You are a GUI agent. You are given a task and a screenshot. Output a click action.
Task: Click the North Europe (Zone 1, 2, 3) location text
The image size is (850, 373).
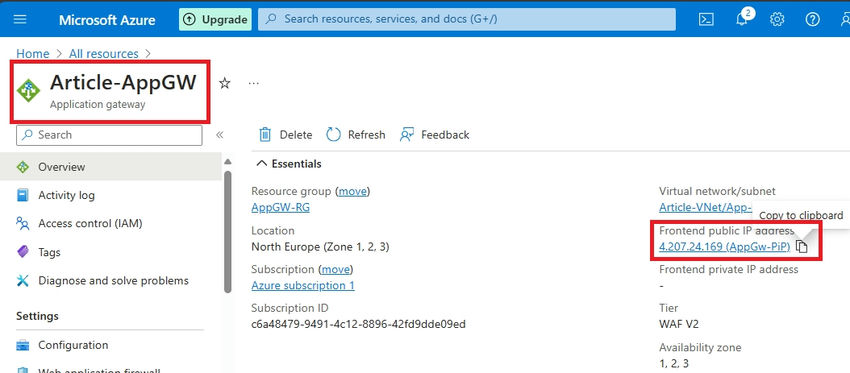320,247
